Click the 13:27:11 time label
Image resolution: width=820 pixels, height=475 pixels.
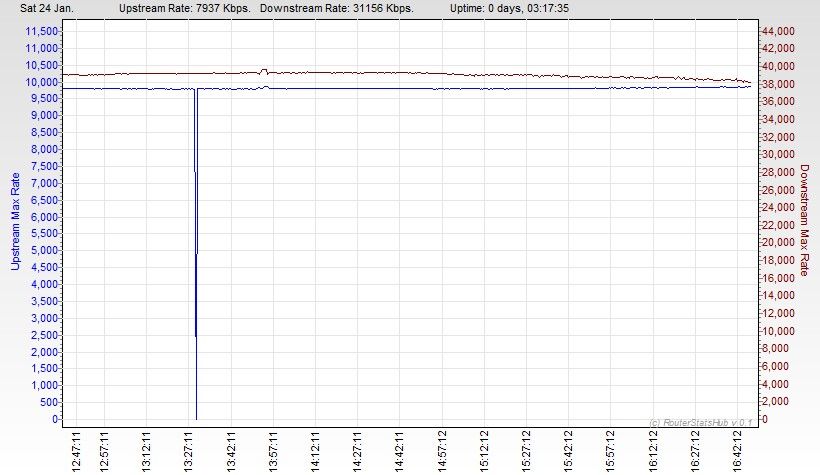click(x=189, y=451)
